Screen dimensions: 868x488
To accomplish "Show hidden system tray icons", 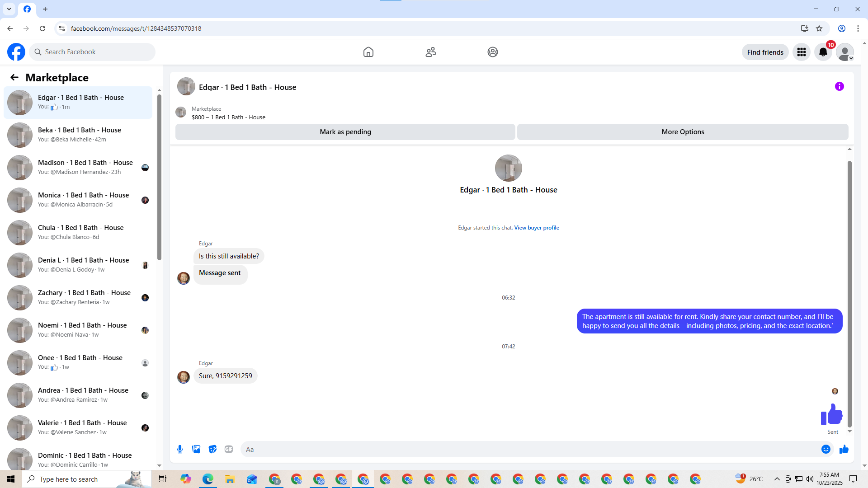I will (x=777, y=479).
